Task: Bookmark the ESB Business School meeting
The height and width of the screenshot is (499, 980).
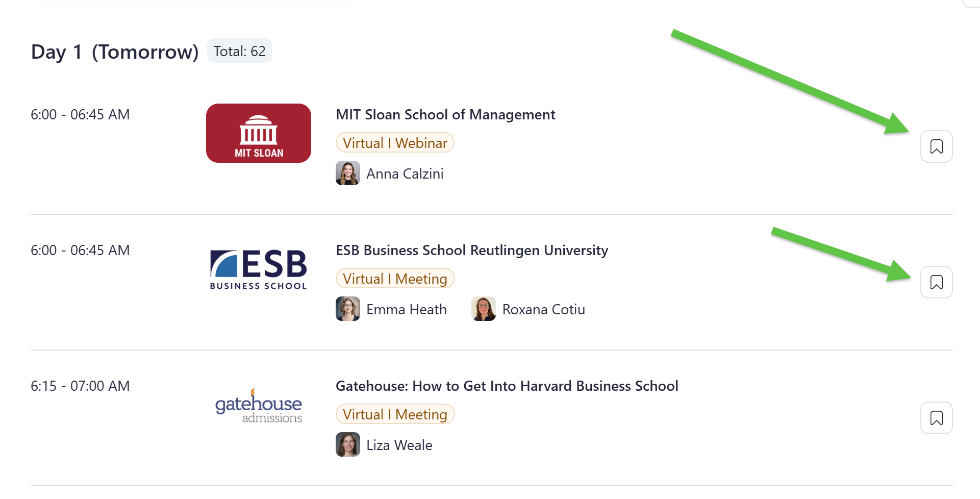Action: click(936, 282)
